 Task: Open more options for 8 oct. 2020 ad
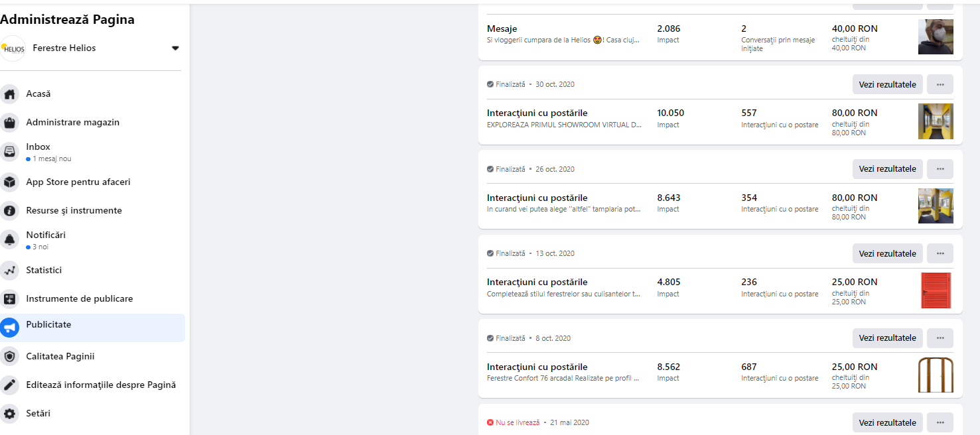pyautogui.click(x=940, y=338)
